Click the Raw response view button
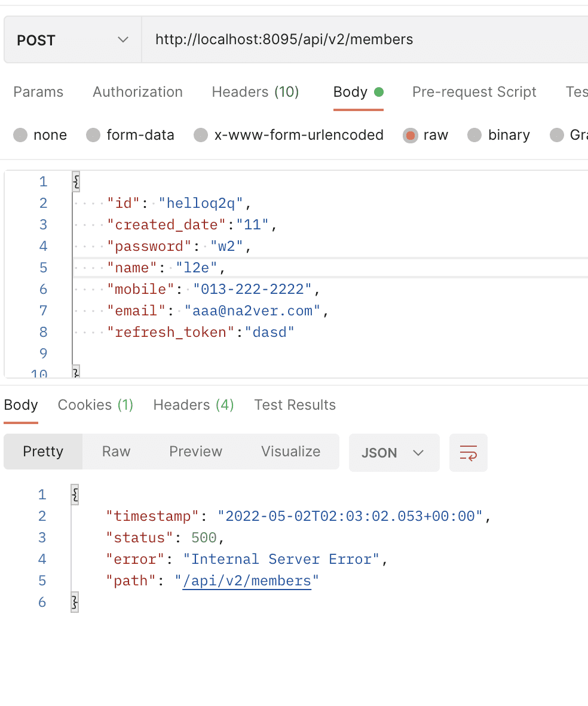 (116, 452)
